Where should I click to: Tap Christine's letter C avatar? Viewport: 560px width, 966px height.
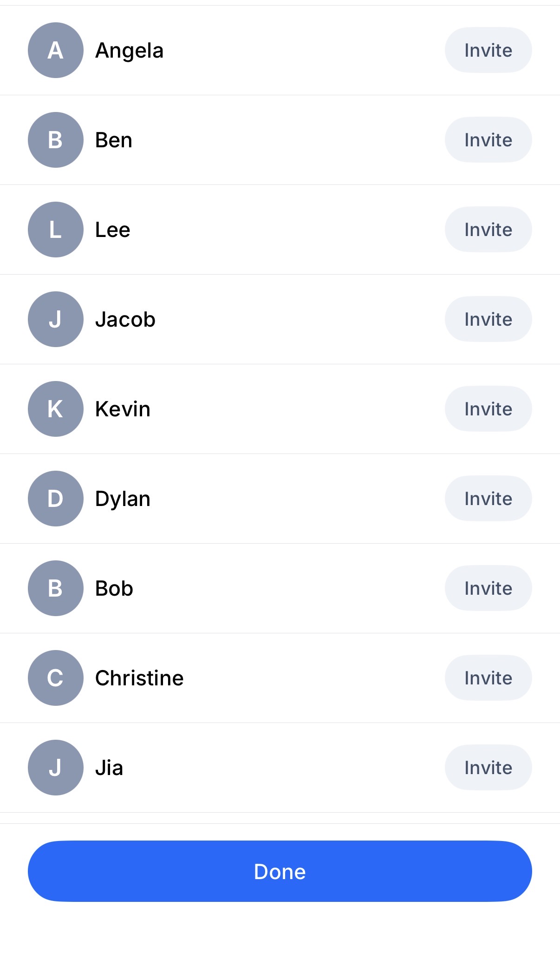(56, 678)
